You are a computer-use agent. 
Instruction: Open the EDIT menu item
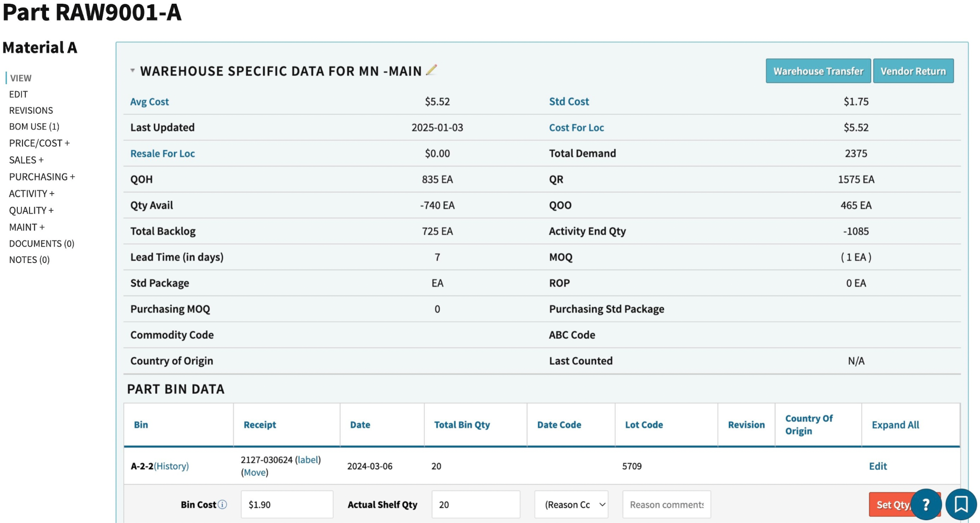pos(18,94)
